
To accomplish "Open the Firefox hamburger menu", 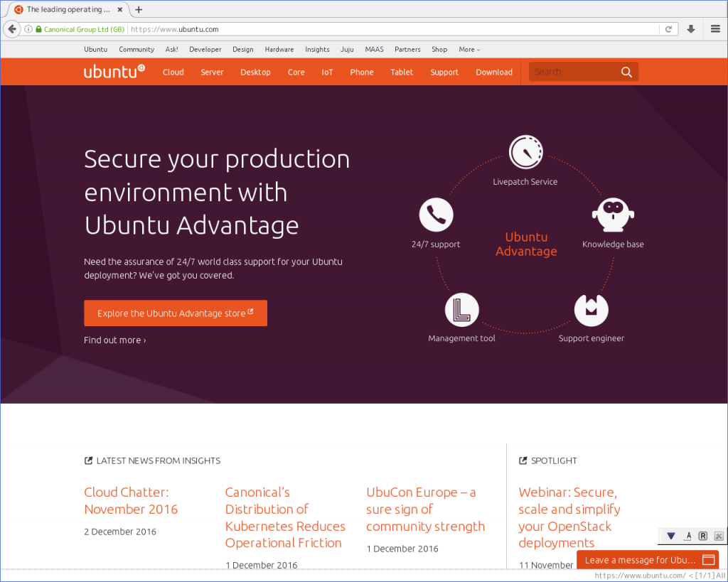I will point(715,29).
